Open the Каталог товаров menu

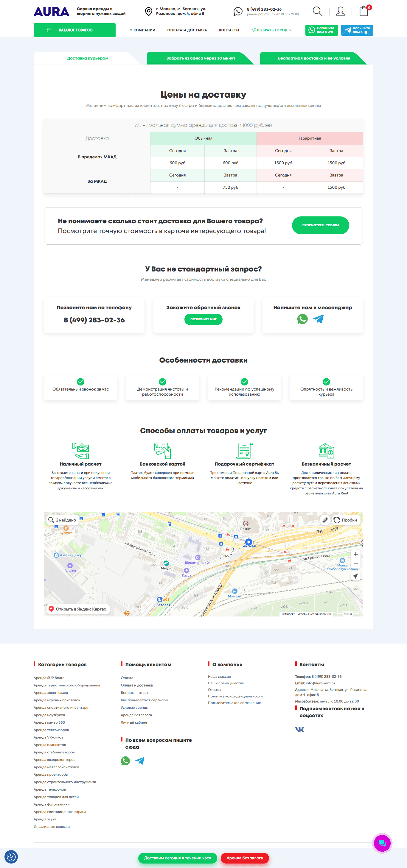[x=74, y=30]
